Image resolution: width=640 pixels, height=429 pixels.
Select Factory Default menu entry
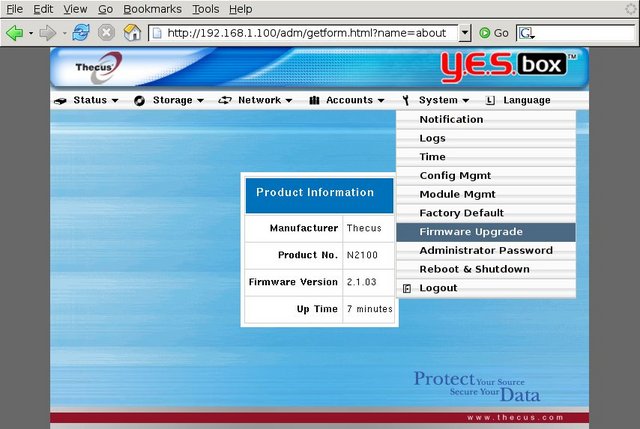click(486, 213)
